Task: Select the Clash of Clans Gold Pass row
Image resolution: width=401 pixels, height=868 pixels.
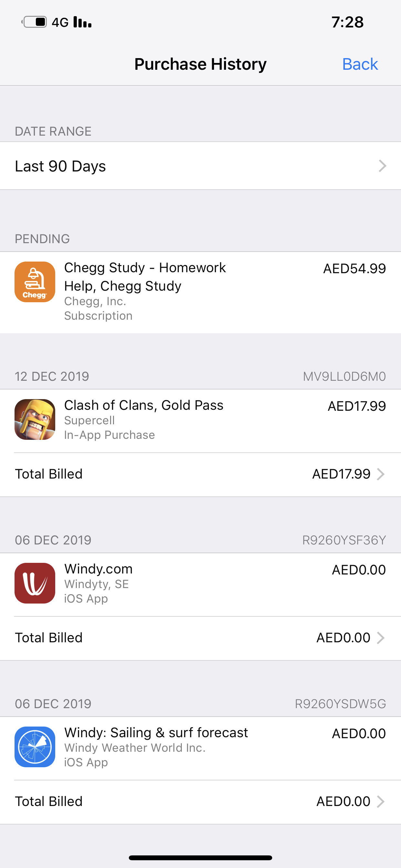Action: (x=200, y=420)
